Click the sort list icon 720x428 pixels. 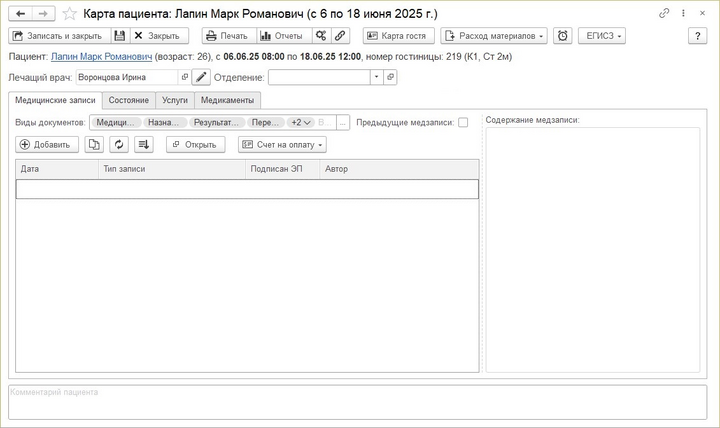pyautogui.click(x=144, y=145)
